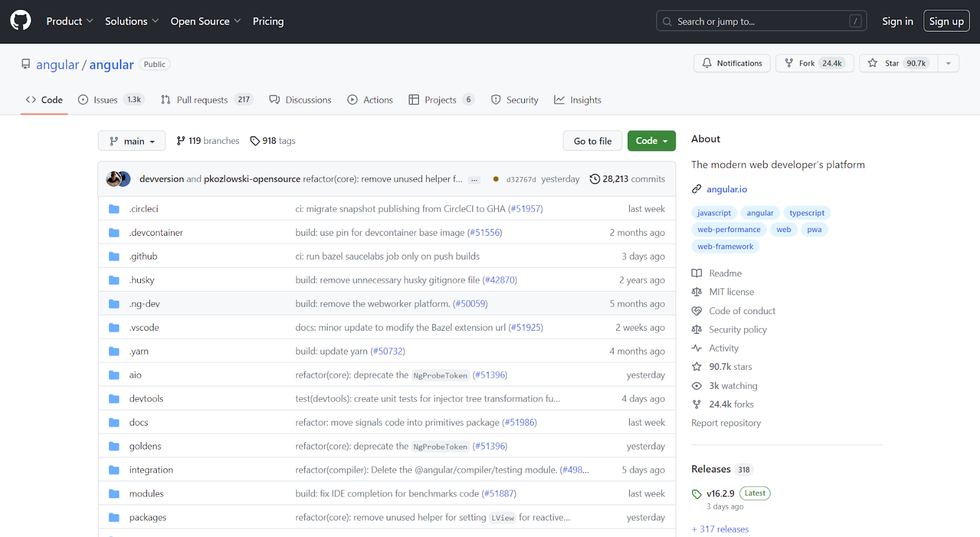This screenshot has height=537, width=980.
Task: Open the angular.io website link
Action: (x=727, y=189)
